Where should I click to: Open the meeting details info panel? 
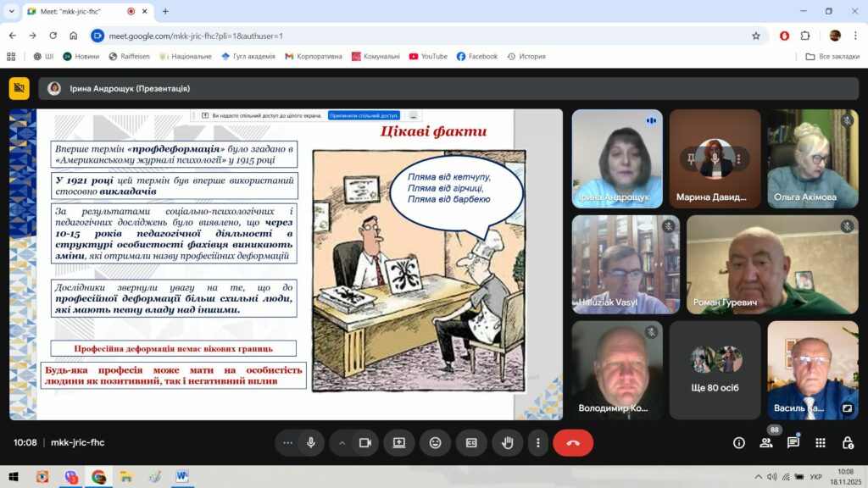(738, 442)
